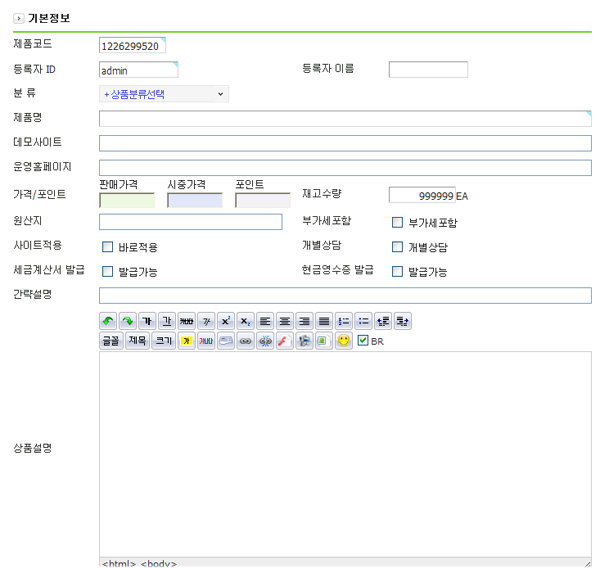The image size is (600, 569).
Task: Click the 제목 heading style button
Action: (x=136, y=341)
